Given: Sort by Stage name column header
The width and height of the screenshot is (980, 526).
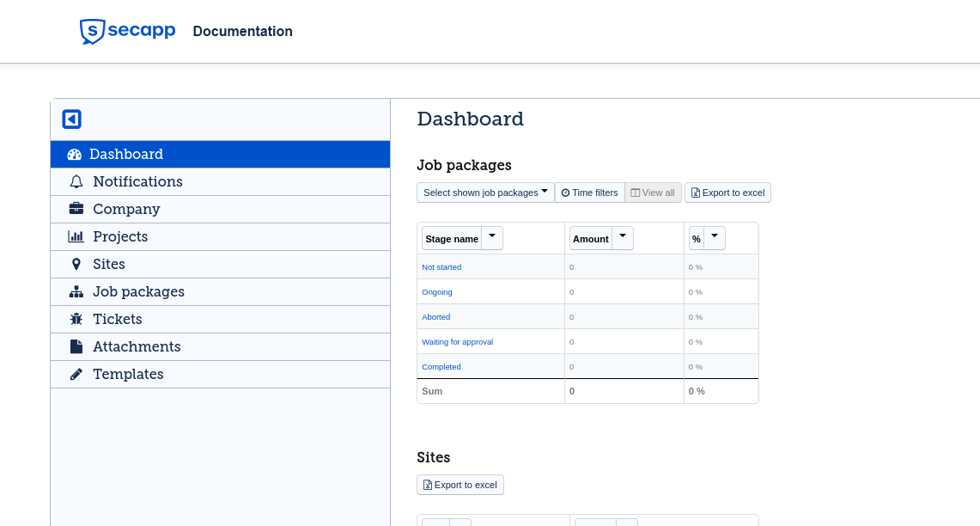Looking at the screenshot, I should point(452,238).
